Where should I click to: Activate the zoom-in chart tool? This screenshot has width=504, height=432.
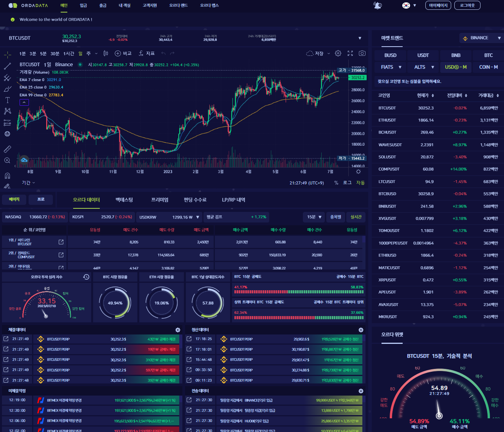click(7, 160)
